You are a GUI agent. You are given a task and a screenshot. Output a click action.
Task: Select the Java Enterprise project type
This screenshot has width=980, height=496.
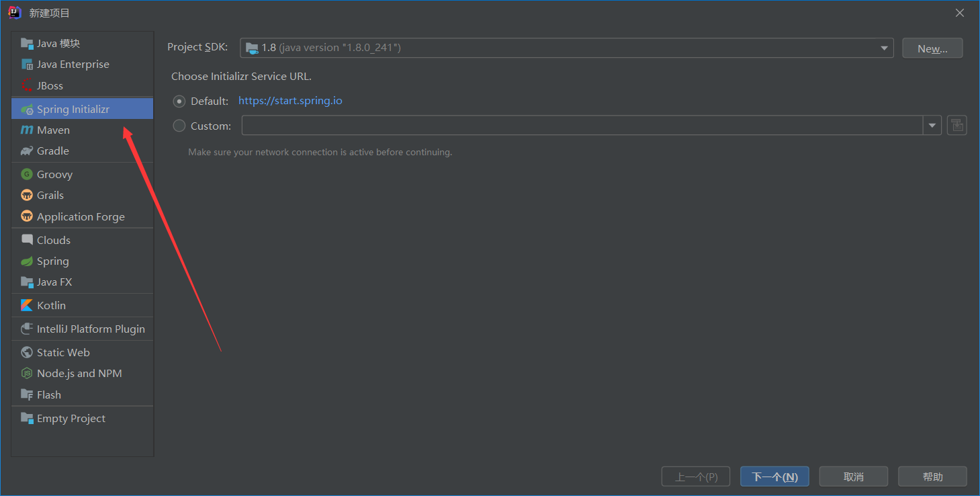click(82, 65)
